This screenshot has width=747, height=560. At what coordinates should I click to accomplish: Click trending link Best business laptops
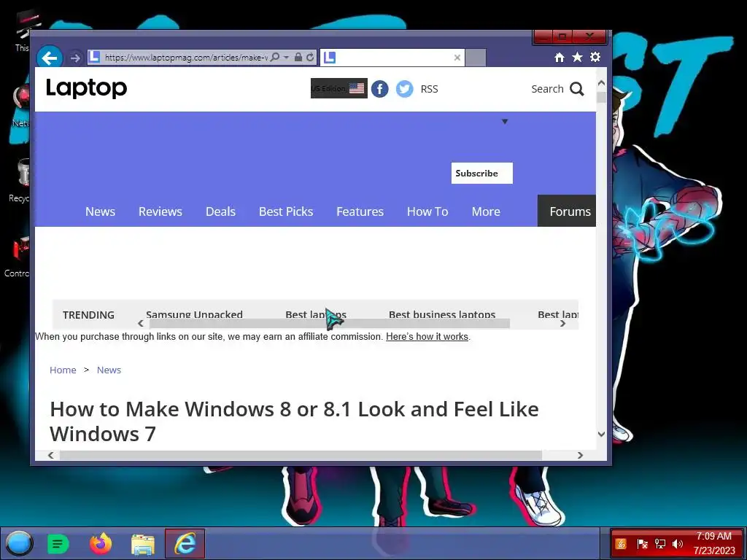(442, 314)
